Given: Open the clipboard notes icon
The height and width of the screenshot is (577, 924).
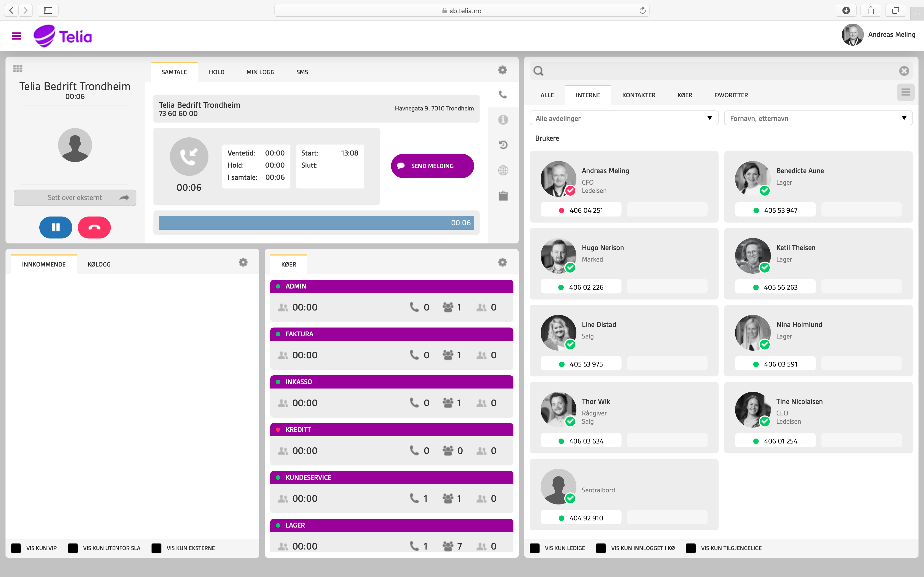Looking at the screenshot, I should click(503, 196).
